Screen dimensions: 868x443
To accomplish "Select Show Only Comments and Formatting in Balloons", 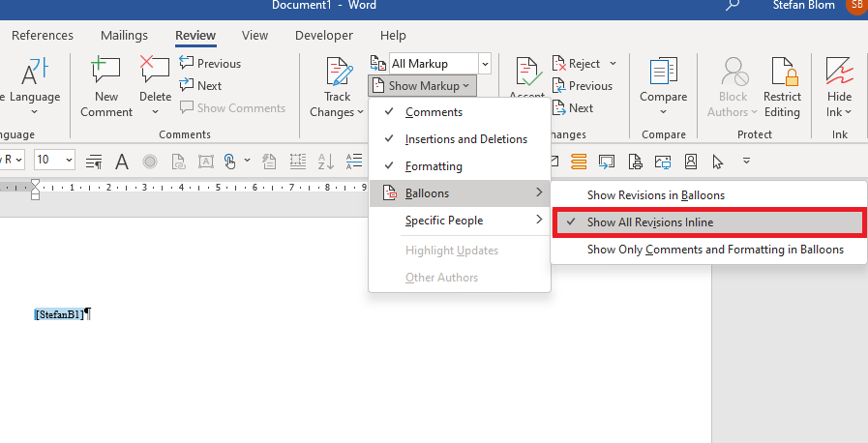I will click(708, 250).
